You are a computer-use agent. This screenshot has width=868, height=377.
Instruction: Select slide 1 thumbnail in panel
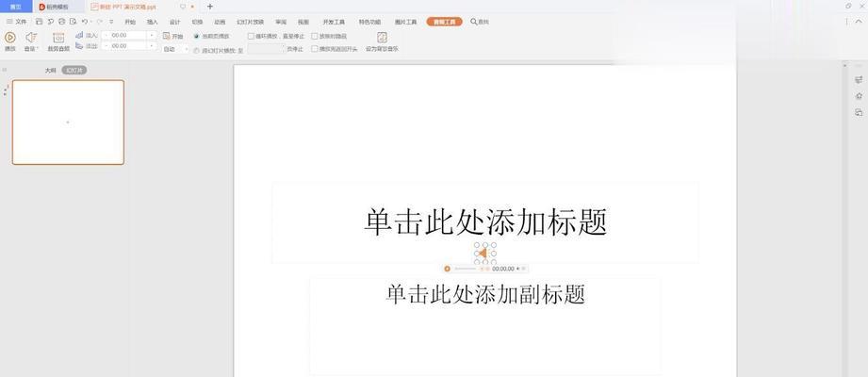[68, 123]
